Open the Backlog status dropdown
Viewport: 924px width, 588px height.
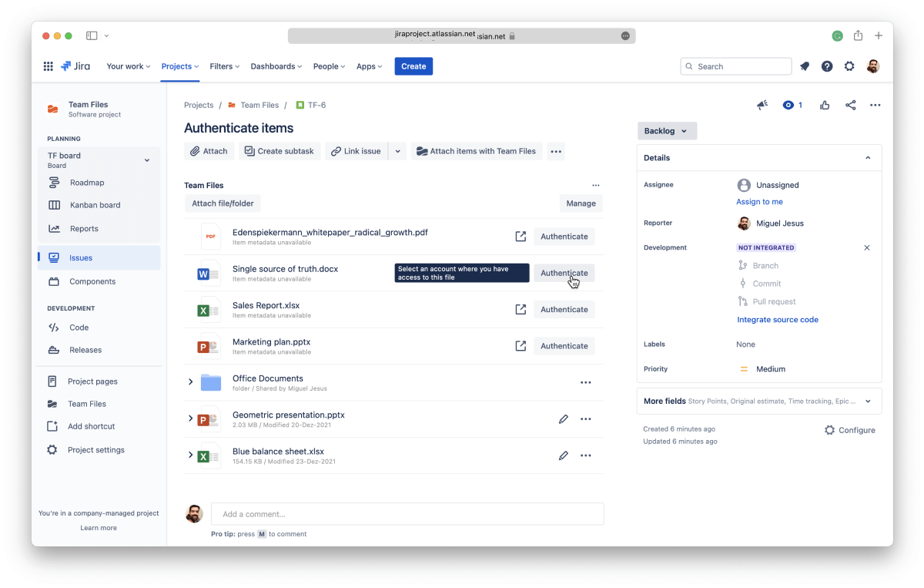click(x=667, y=131)
